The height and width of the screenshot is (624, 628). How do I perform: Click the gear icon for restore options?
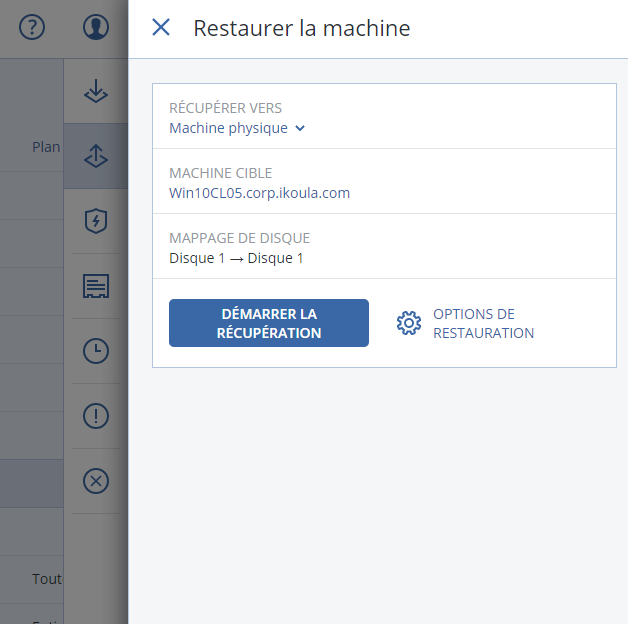(409, 323)
